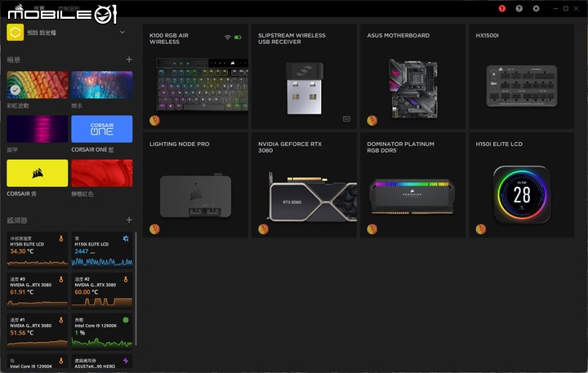Open the red notification alert icon
The image size is (588, 373).
pyautogui.click(x=502, y=8)
